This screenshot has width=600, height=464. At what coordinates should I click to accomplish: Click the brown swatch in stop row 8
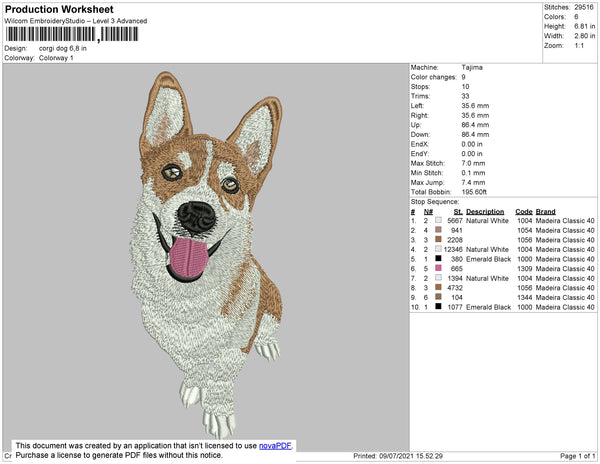pyautogui.click(x=438, y=287)
